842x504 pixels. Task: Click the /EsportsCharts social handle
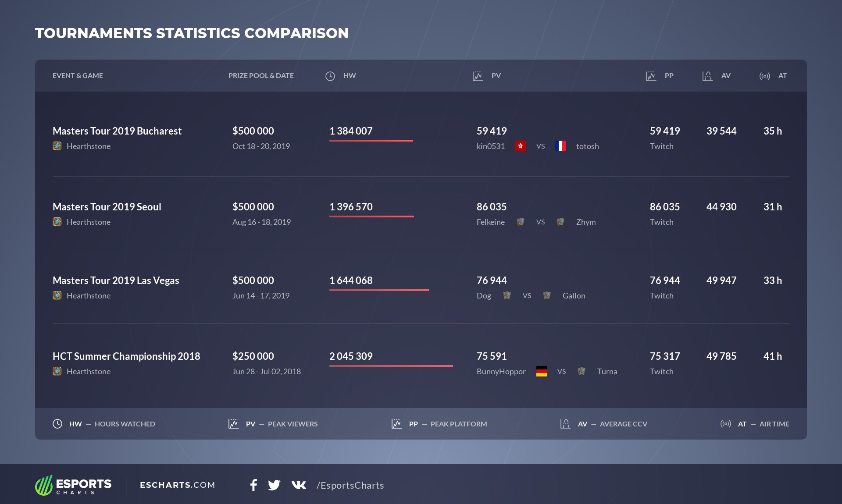point(350,485)
